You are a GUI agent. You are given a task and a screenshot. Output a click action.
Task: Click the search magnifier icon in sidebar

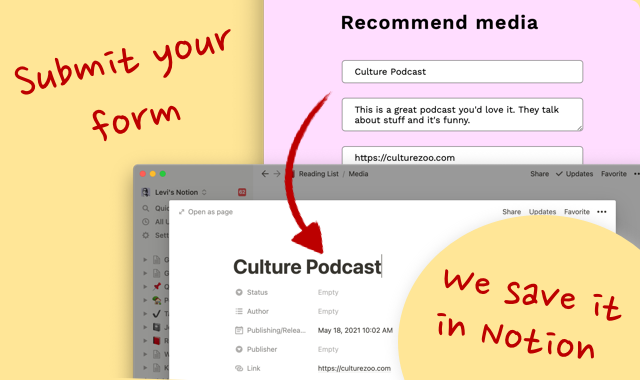pyautogui.click(x=146, y=209)
